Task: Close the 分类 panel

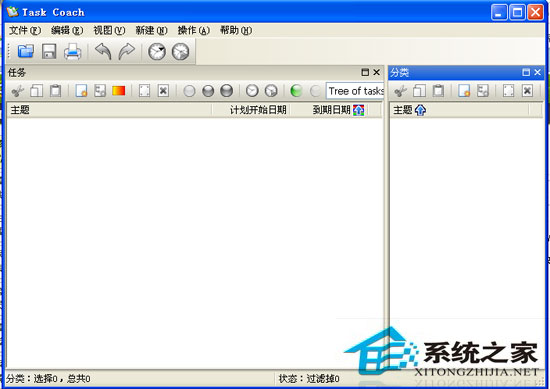Action: coord(538,72)
